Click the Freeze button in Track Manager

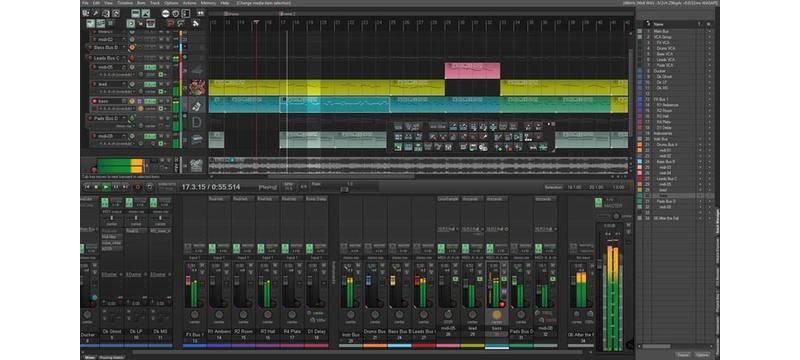click(x=683, y=355)
